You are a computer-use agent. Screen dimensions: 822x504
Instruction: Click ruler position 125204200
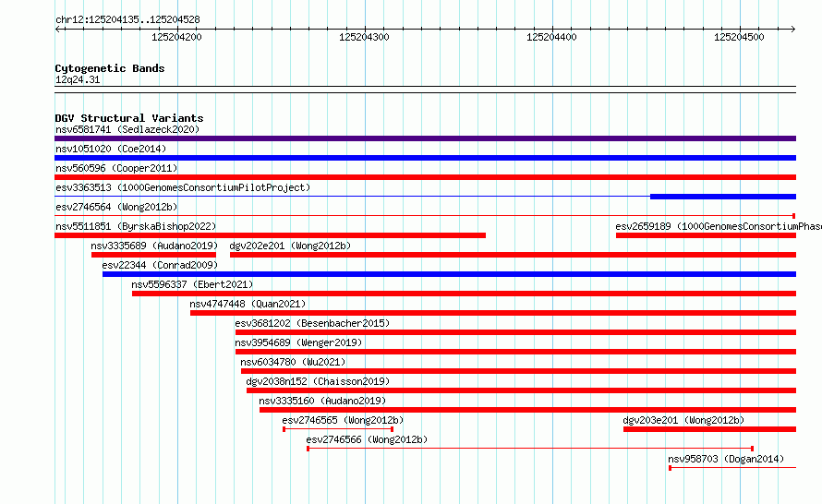point(176,37)
